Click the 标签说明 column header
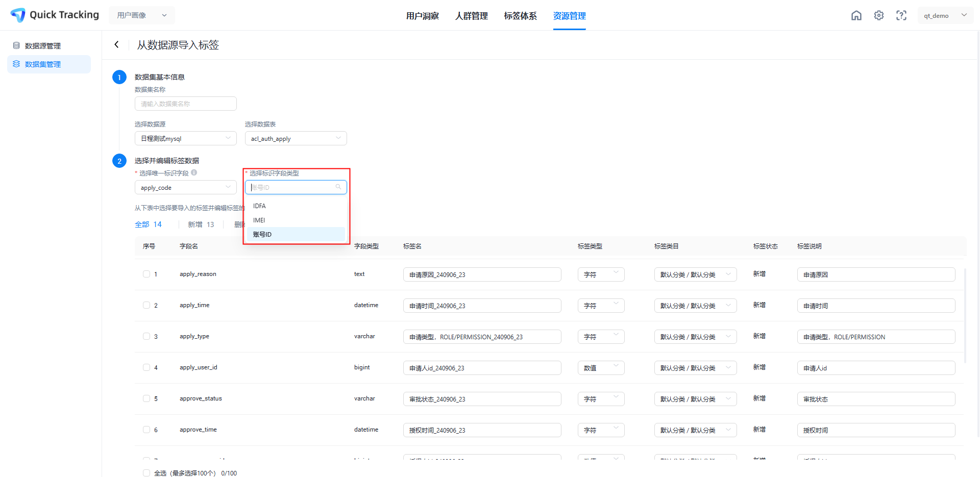The width and height of the screenshot is (980, 477). point(810,246)
